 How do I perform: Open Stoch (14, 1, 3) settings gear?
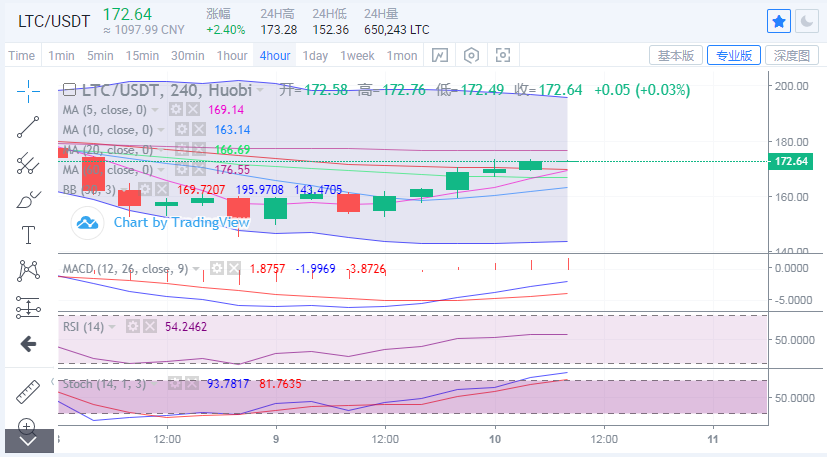click(175, 384)
